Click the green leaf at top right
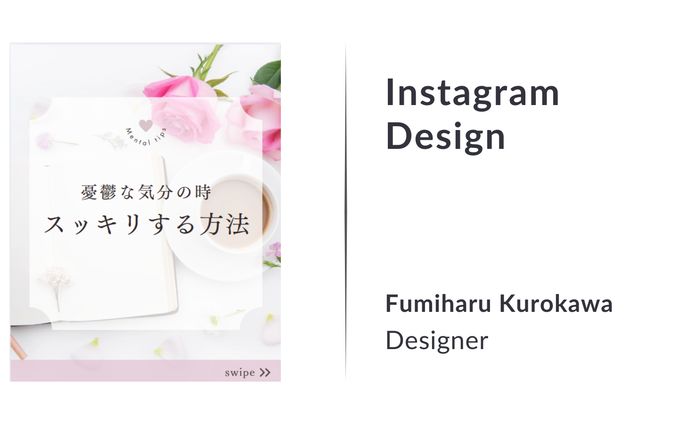 (x=268, y=75)
